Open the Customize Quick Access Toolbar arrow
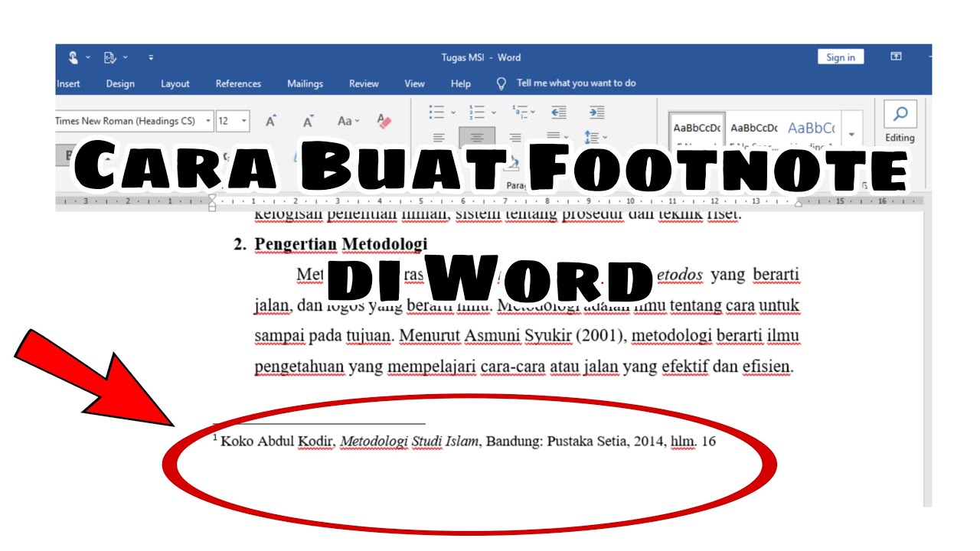Screen dimensions: 980x551 151,57
